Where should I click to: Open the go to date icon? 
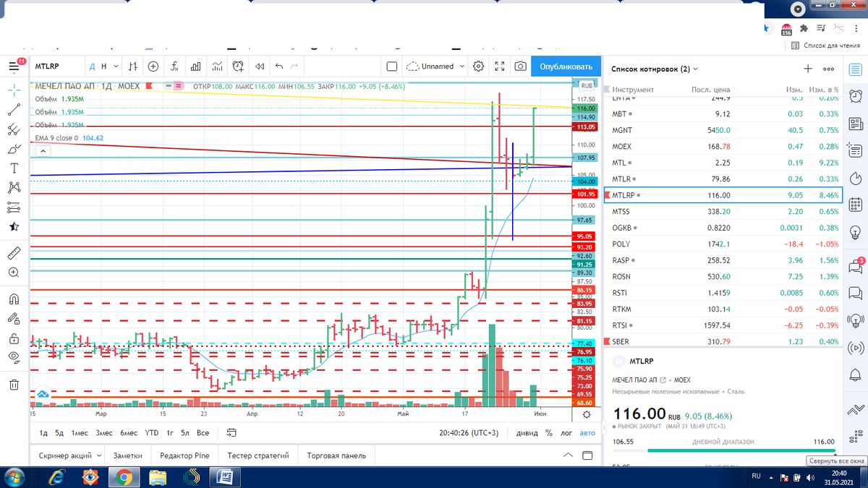coord(231,433)
